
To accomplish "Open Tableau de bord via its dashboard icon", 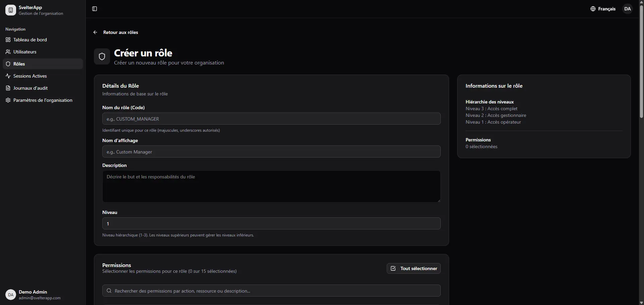I will (x=7, y=40).
